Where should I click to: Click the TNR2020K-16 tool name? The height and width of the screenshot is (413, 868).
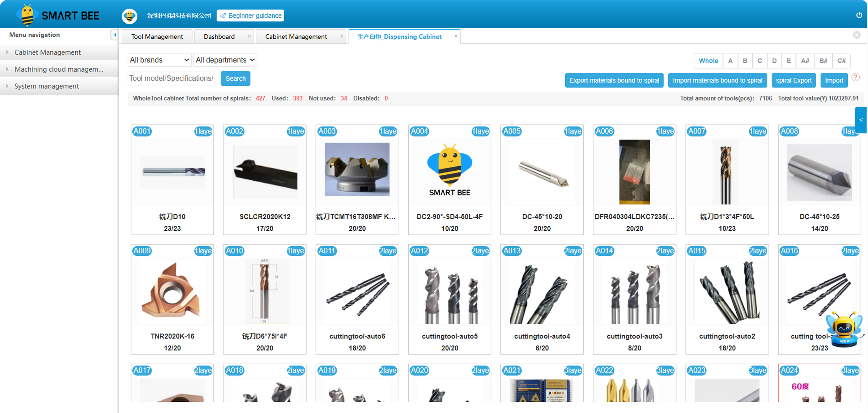tap(172, 336)
